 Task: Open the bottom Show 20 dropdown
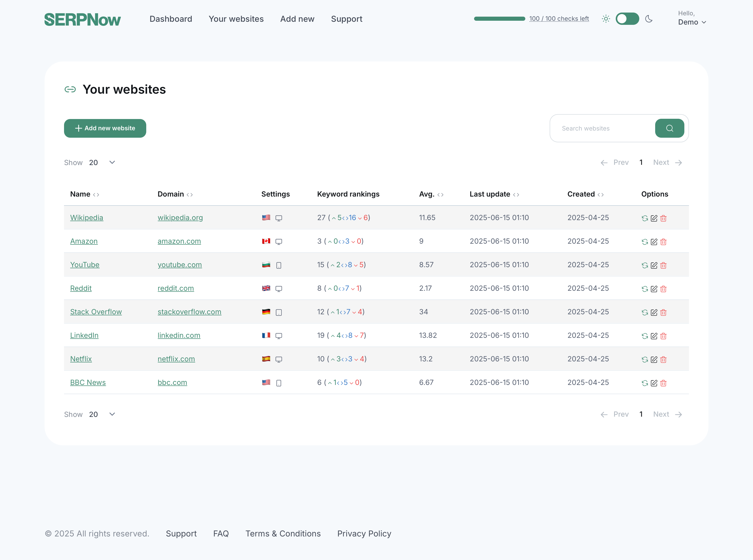click(102, 414)
